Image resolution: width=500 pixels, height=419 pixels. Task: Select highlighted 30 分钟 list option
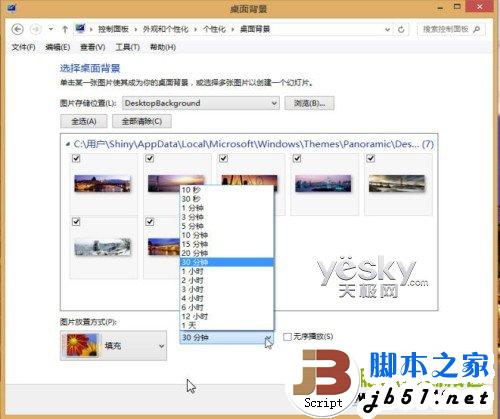[x=227, y=262]
